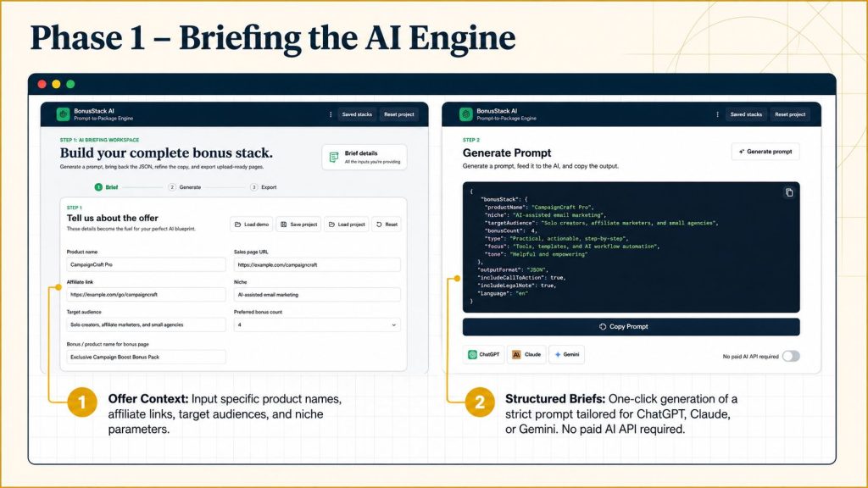Click the Copy Prompt button
This screenshot has height=488, width=868.
coord(631,326)
